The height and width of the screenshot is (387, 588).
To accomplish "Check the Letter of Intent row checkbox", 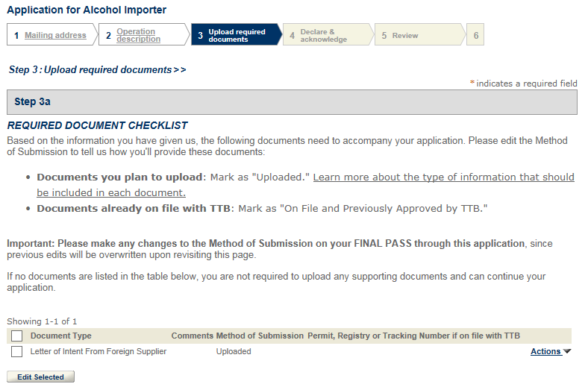I will (x=17, y=351).
